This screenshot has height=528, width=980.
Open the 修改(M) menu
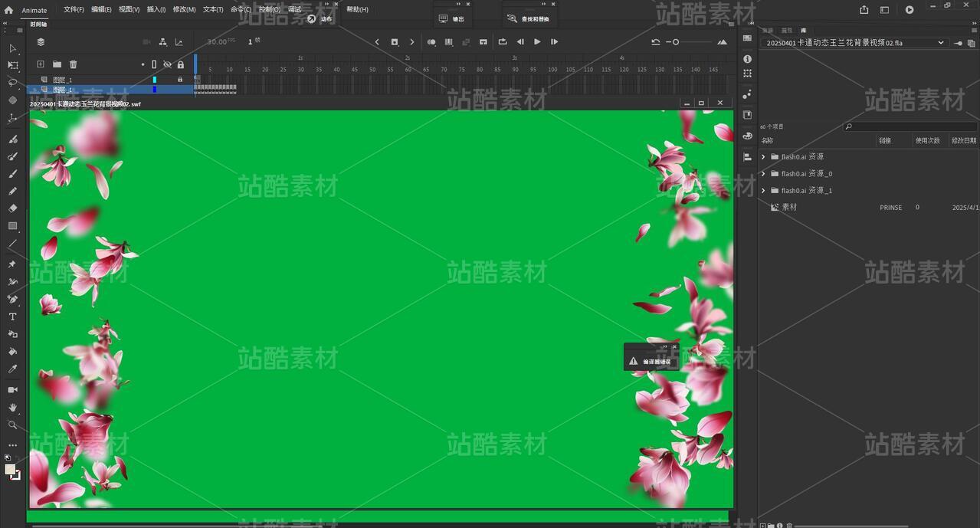tap(184, 10)
